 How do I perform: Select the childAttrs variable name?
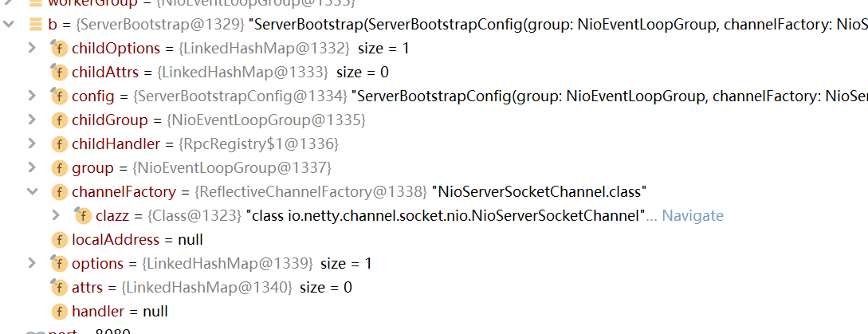(x=104, y=73)
